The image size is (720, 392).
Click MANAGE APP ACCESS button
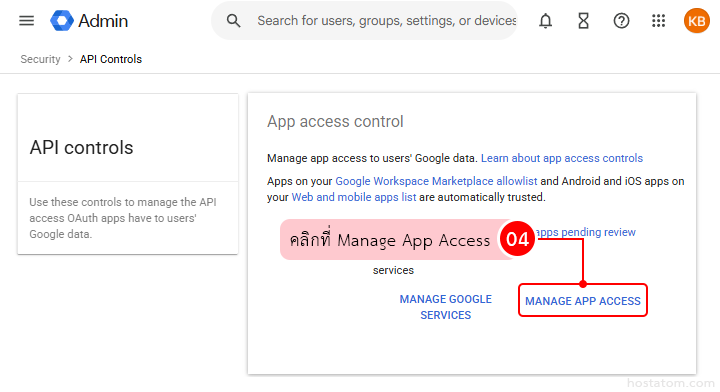point(583,301)
